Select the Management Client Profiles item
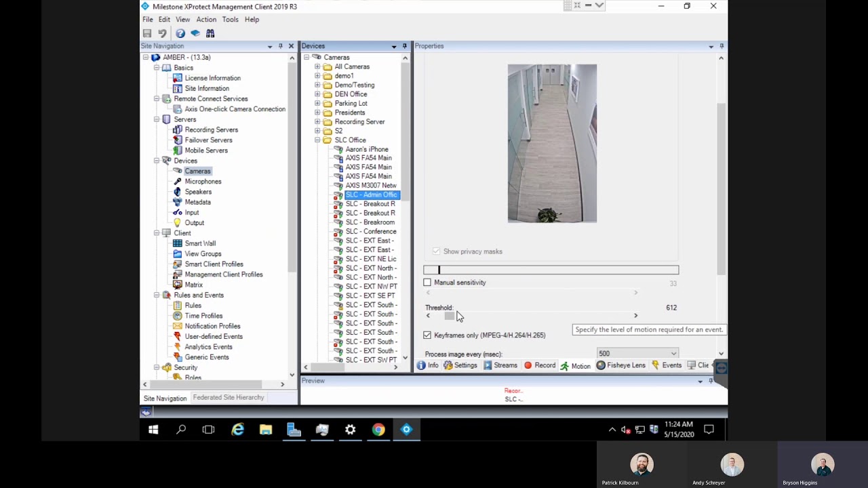This screenshot has height=488, width=868. pos(224,274)
